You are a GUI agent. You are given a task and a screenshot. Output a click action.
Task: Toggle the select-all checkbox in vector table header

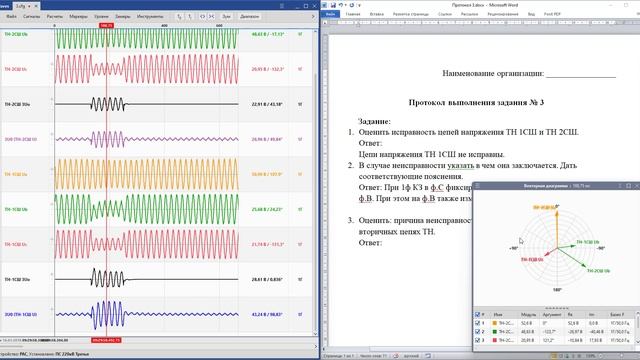[x=478, y=315]
